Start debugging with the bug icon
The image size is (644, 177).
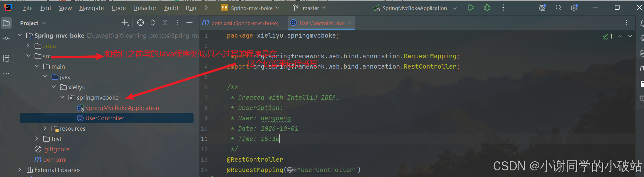pyautogui.click(x=487, y=8)
